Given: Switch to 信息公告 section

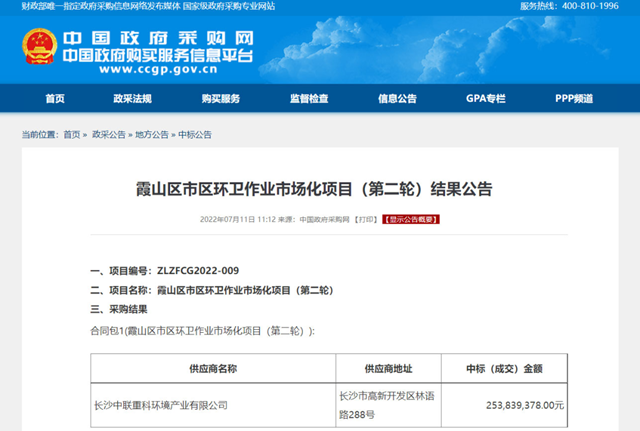Looking at the screenshot, I should [397, 99].
